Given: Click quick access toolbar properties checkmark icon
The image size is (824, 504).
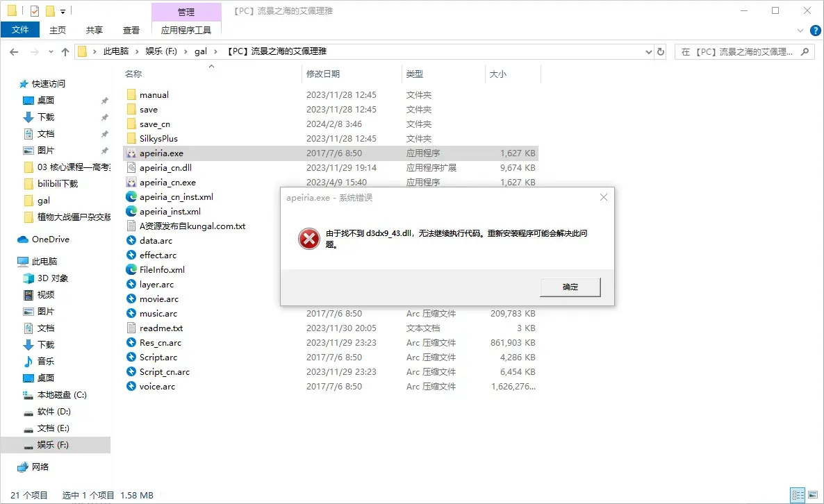Looking at the screenshot, I should point(35,10).
